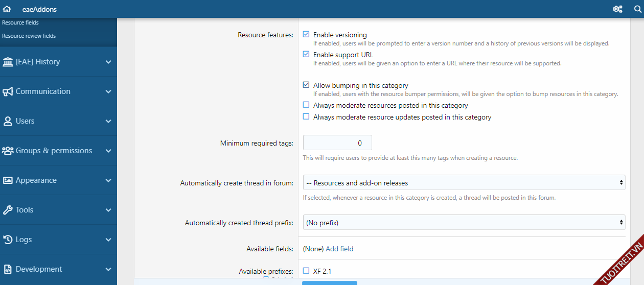Click the Communication megaphone icon
The height and width of the screenshot is (285, 644).
pos(8,91)
